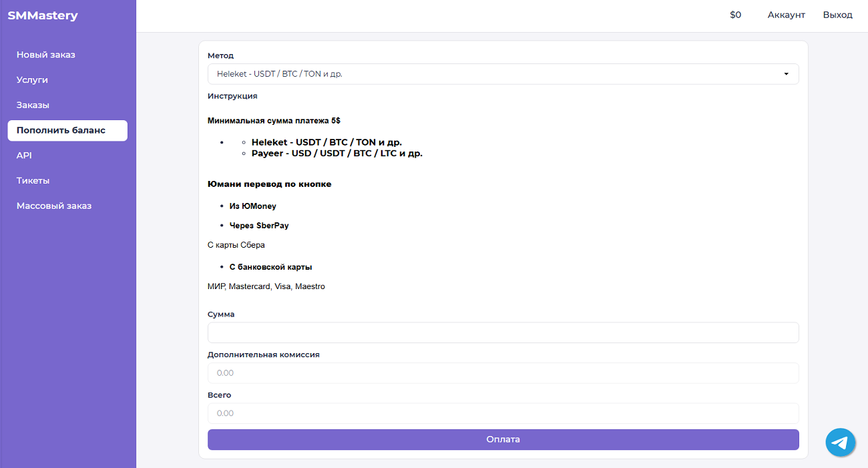This screenshot has height=468, width=868.
Task: Click the dropdown arrow of the Метод selector
Action: point(787,74)
